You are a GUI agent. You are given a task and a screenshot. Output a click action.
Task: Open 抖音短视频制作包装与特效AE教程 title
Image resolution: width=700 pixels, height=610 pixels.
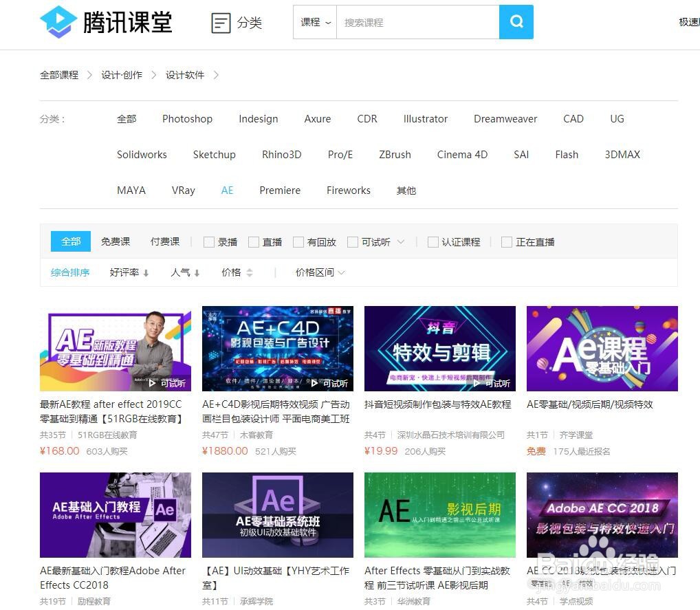(x=437, y=404)
